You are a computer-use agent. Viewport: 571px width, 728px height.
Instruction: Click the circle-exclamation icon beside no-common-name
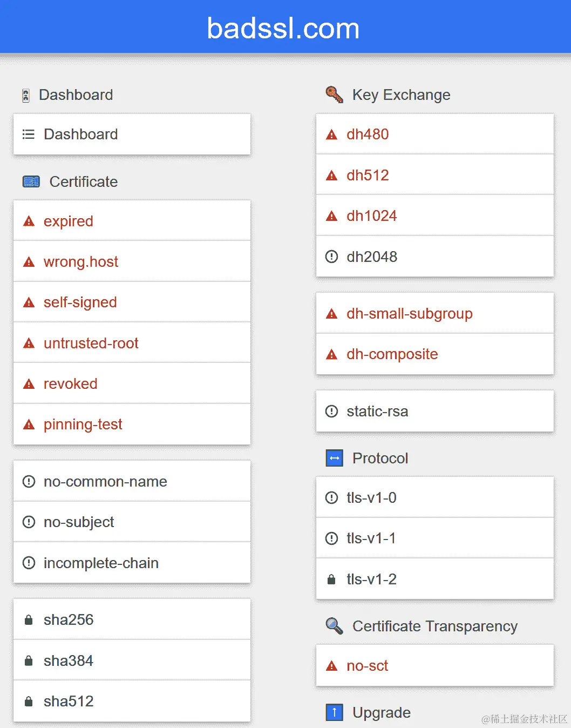click(29, 481)
